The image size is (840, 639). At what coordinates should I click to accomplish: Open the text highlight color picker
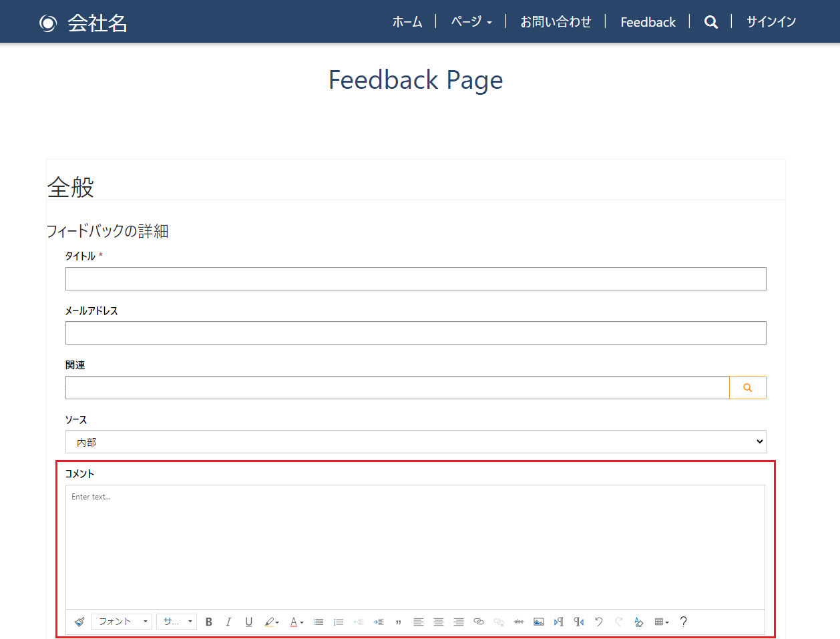[x=271, y=622]
